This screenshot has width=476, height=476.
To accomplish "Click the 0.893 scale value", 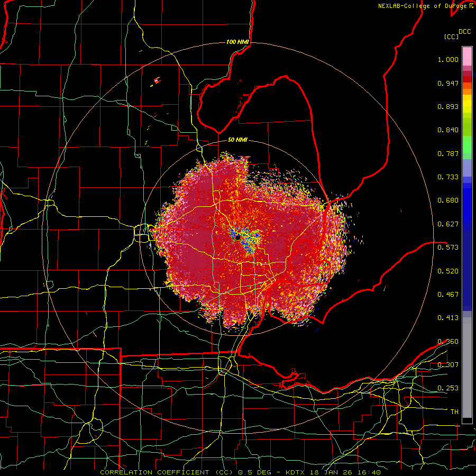I will tap(448, 106).
